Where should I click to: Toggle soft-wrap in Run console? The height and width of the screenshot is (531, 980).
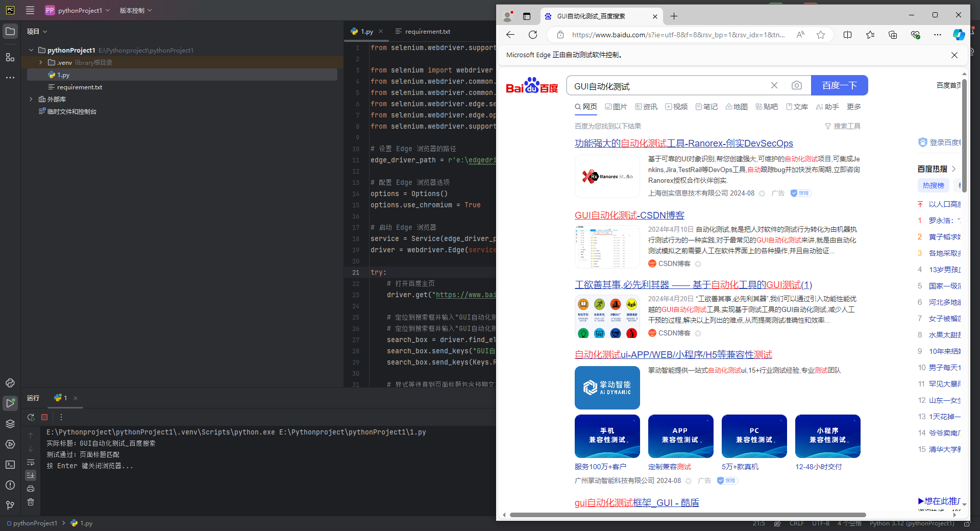coord(31,462)
